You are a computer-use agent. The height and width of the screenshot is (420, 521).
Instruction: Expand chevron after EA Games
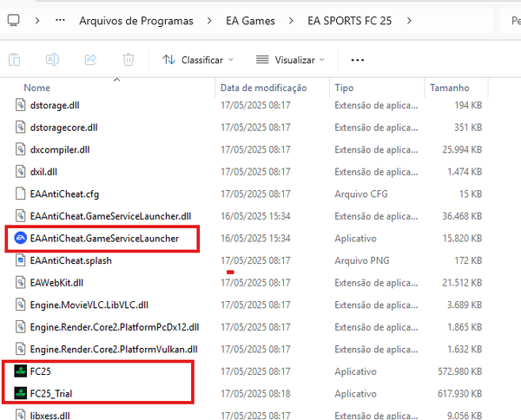coord(291,21)
